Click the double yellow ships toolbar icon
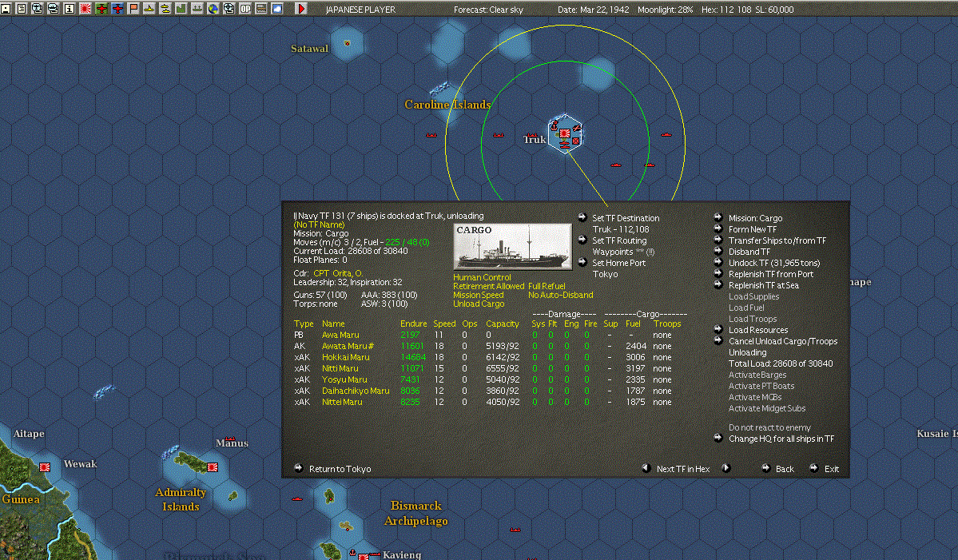Image resolution: width=958 pixels, height=560 pixels. (x=165, y=9)
